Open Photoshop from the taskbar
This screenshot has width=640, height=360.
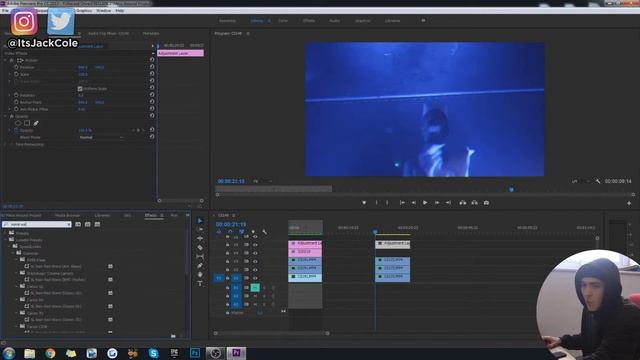(195, 353)
